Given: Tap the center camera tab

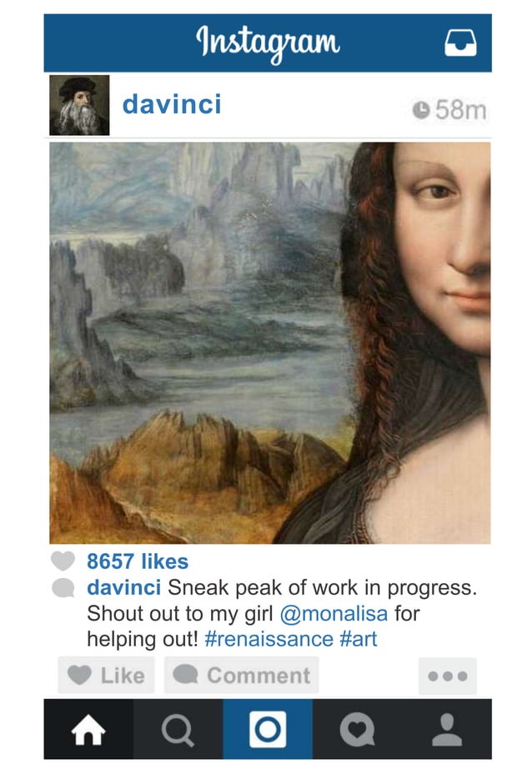Looking at the screenshot, I should [268, 729].
